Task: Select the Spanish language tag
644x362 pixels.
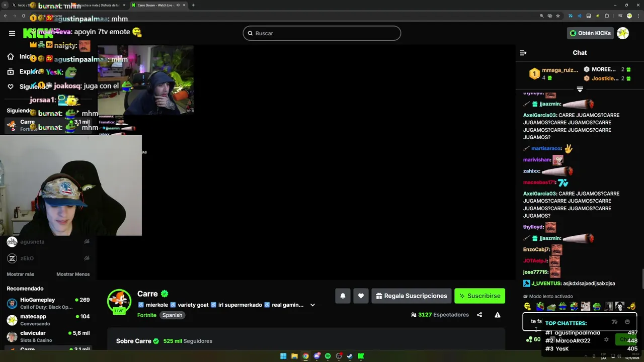Action: [x=172, y=315]
